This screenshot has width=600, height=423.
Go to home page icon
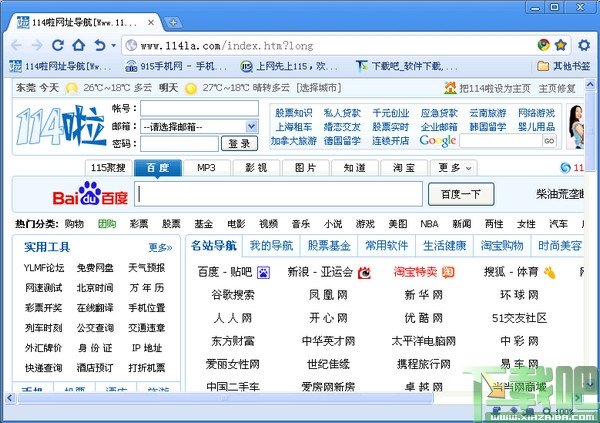(x=79, y=45)
